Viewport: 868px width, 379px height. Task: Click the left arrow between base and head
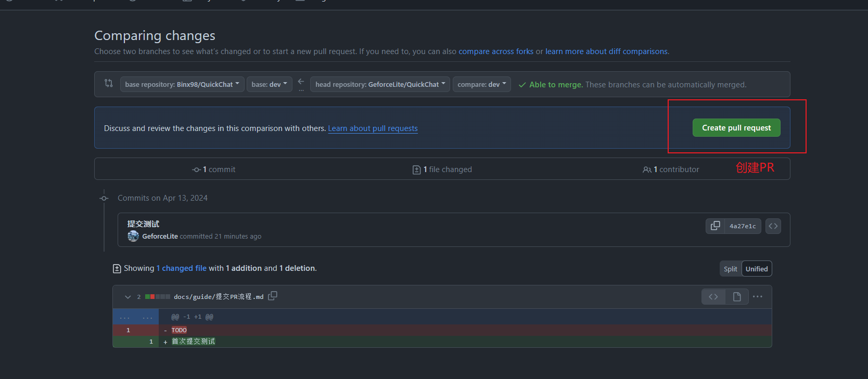pos(301,82)
